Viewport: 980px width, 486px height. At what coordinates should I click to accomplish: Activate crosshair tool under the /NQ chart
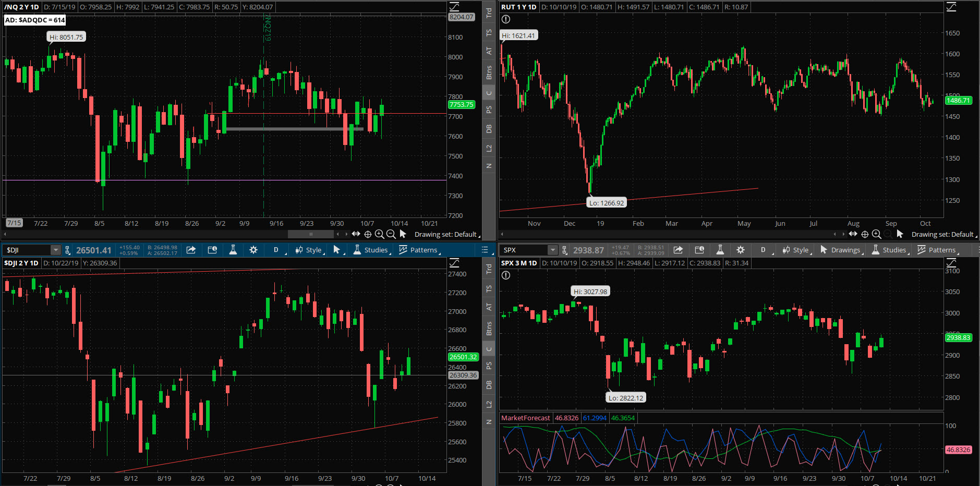point(368,234)
